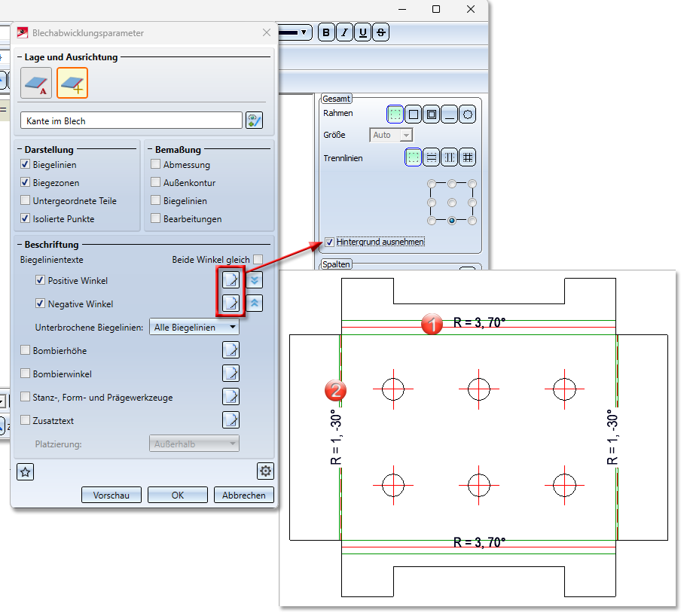This screenshot has height=616, width=687.
Task: Enable Bombierhöhe checkbox
Action: point(26,350)
